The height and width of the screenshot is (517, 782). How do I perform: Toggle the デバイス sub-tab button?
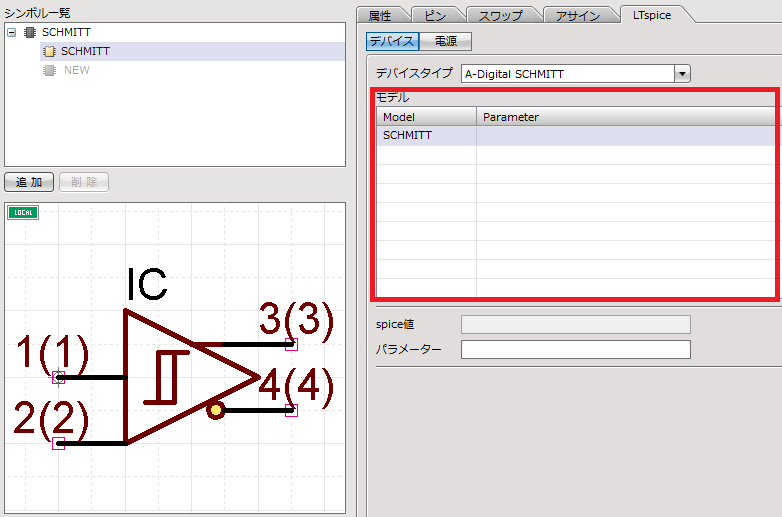[x=393, y=42]
